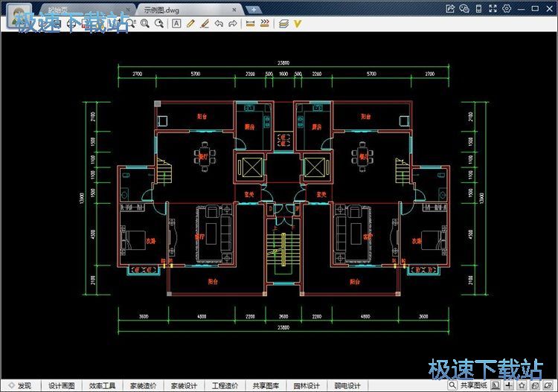Open the WeChat chat icon
This screenshot has height=392, width=558.
click(x=464, y=8)
